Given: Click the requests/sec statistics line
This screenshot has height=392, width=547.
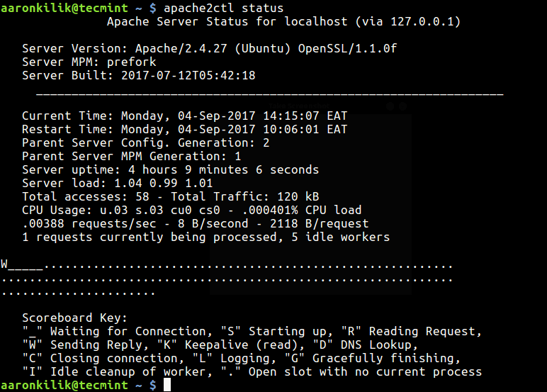Looking at the screenshot, I should click(196, 223).
